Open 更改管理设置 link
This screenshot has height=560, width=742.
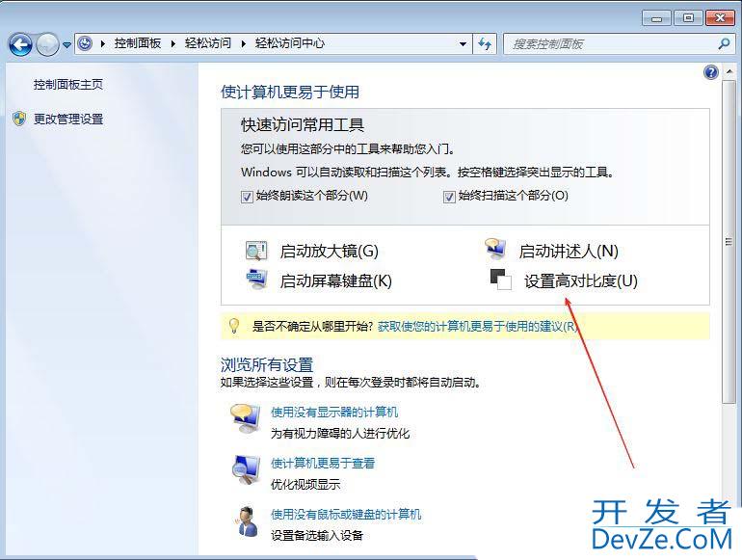click(68, 119)
